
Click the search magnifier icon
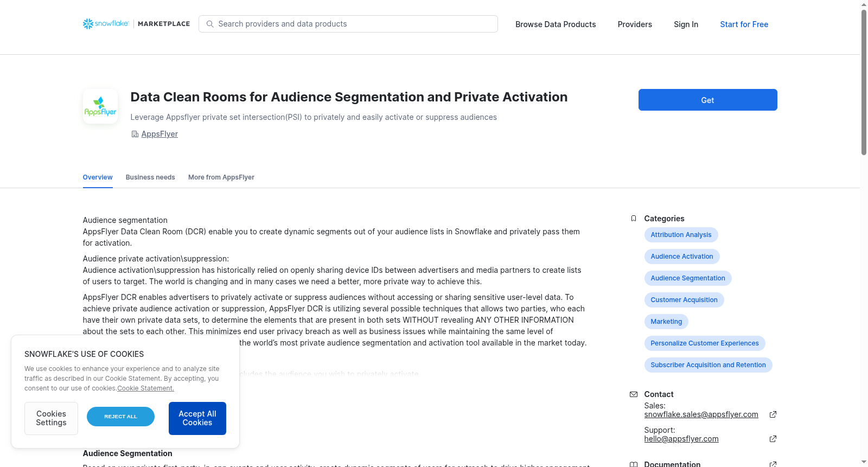[210, 24]
